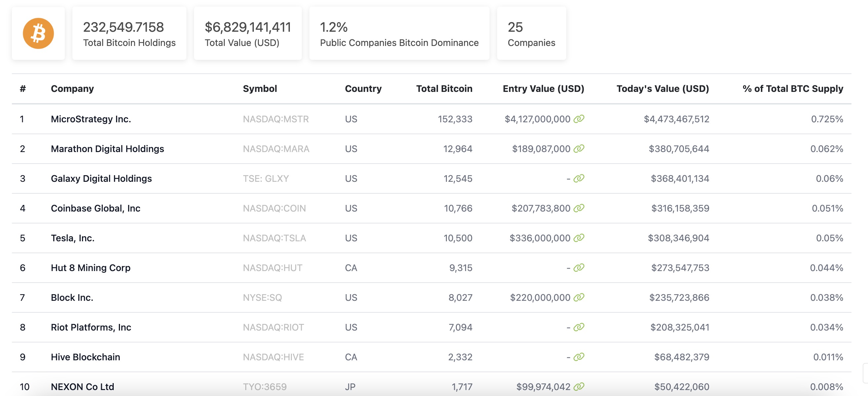Click the $4,473,467,512 today's value cell
The width and height of the screenshot is (868, 396).
(676, 119)
